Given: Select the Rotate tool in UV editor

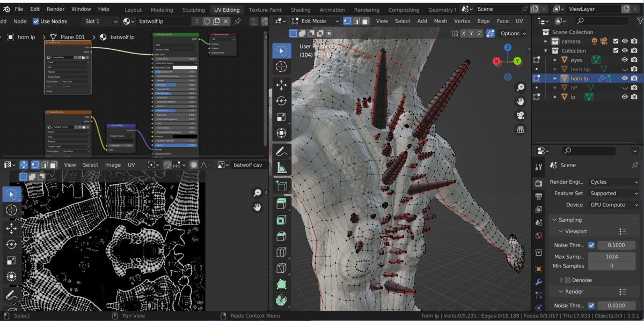Looking at the screenshot, I should [x=11, y=244].
